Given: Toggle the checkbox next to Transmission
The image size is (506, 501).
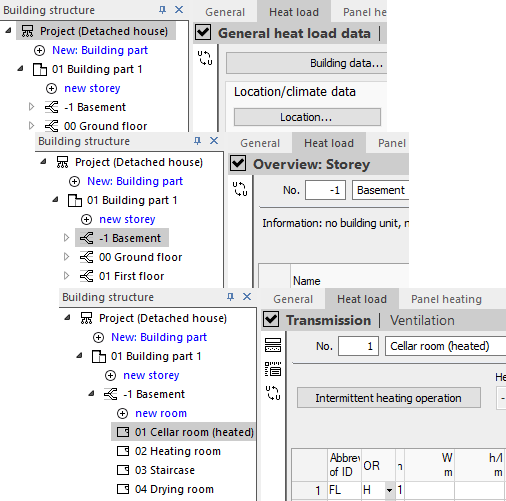Looking at the screenshot, I should point(271,319).
